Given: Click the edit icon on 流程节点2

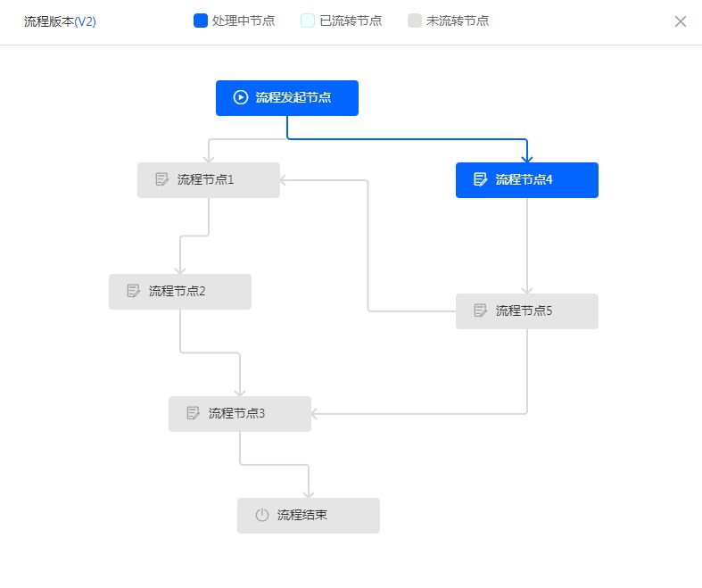Looking at the screenshot, I should (x=134, y=291).
